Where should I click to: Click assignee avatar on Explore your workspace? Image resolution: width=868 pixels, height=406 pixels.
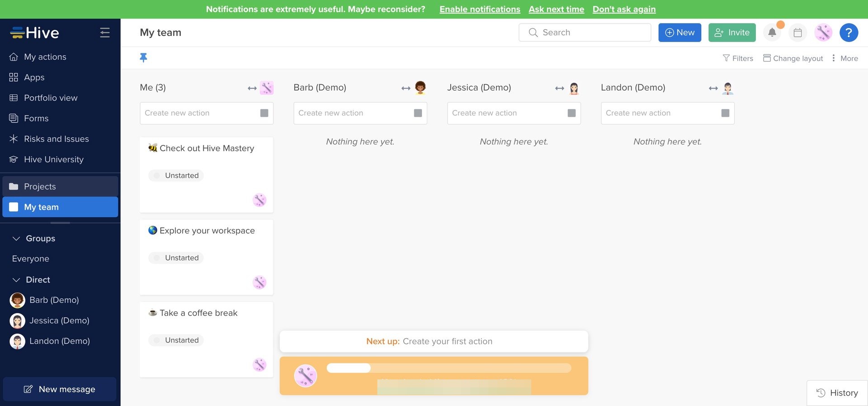259,282
